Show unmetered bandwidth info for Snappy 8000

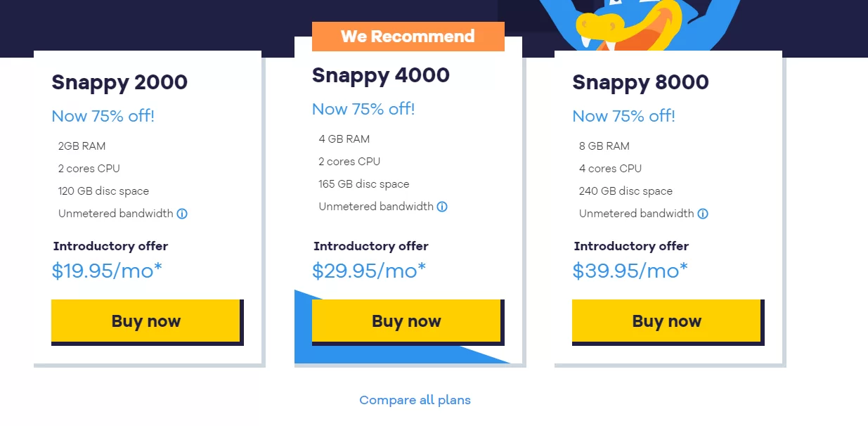[703, 214]
